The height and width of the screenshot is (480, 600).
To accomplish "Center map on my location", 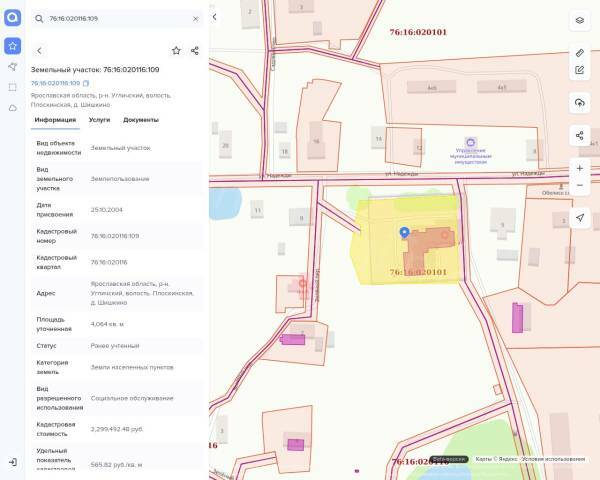I will point(580,219).
